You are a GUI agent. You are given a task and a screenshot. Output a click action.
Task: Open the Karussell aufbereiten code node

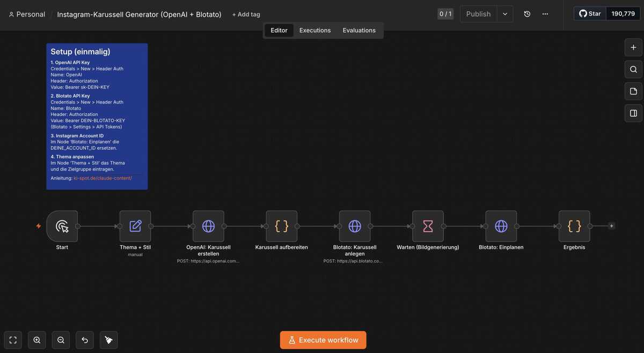pos(282,226)
